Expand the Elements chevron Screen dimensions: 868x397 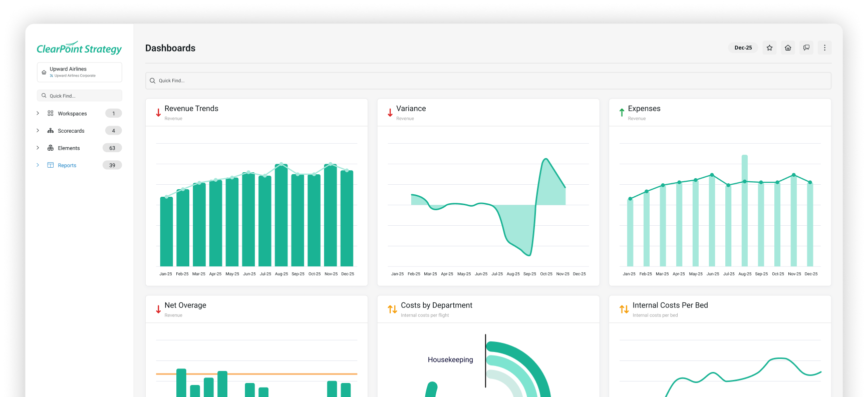[x=38, y=148]
